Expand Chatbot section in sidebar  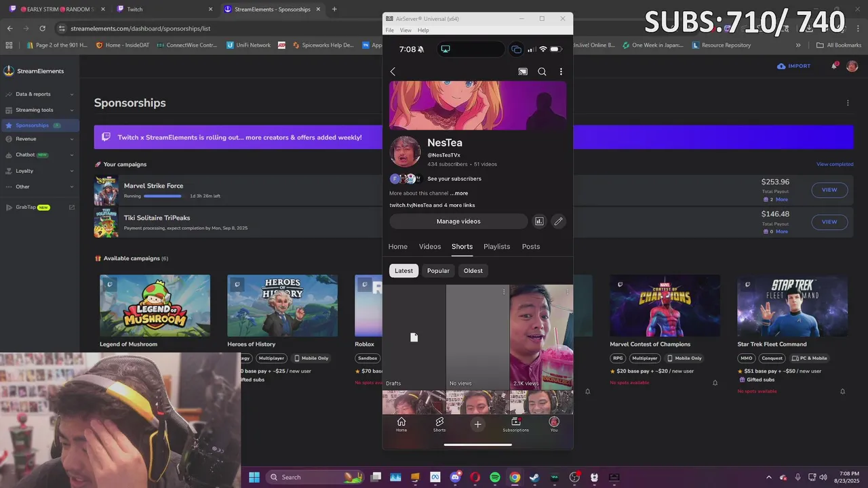pyautogui.click(x=39, y=155)
